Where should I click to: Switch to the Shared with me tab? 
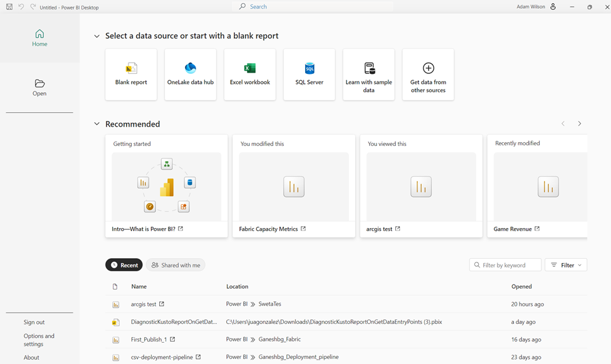coord(175,265)
